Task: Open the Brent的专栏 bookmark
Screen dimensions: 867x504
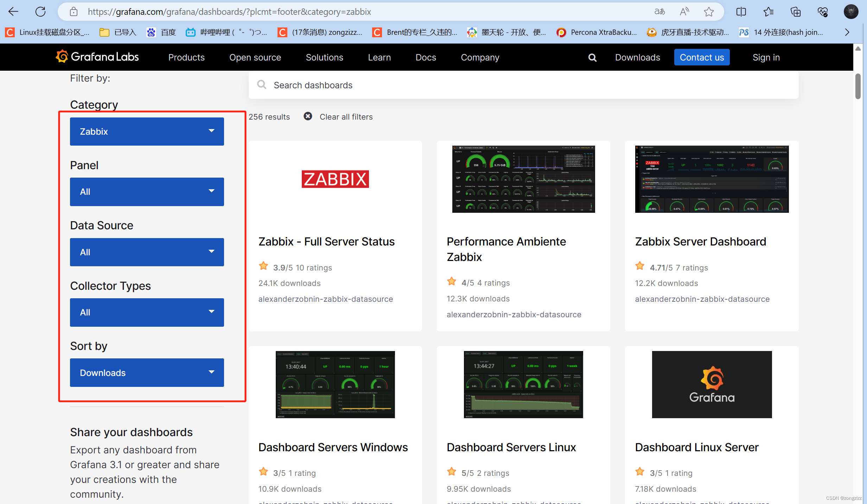Action: click(x=415, y=32)
